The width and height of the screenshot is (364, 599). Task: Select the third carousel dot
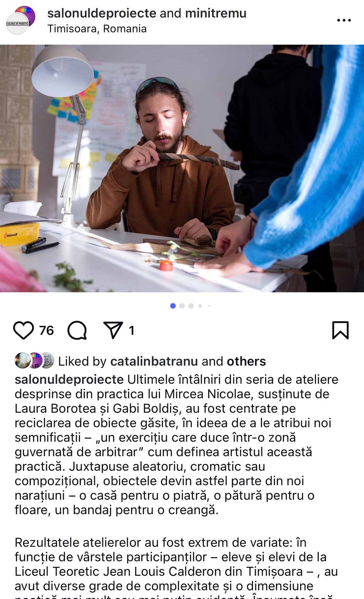(x=191, y=306)
